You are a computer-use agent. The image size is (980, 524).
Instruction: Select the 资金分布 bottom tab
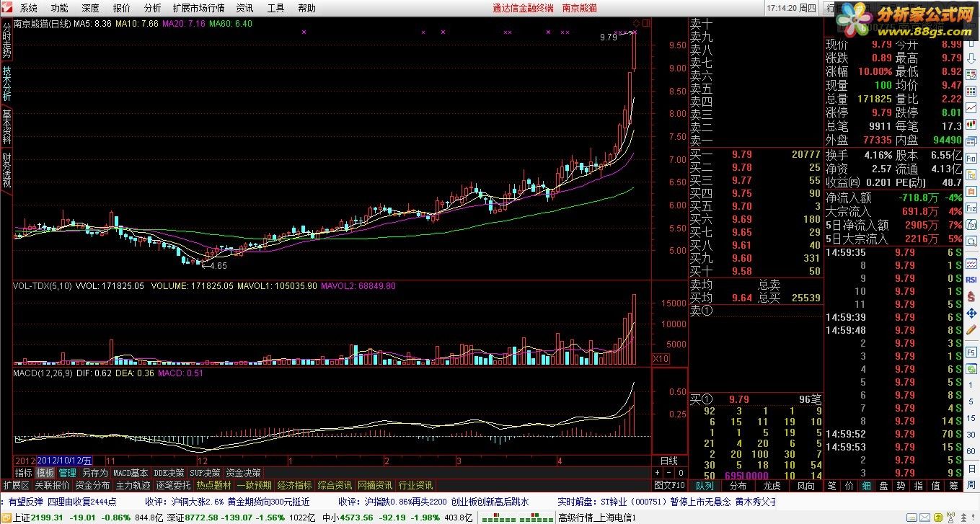coord(92,485)
